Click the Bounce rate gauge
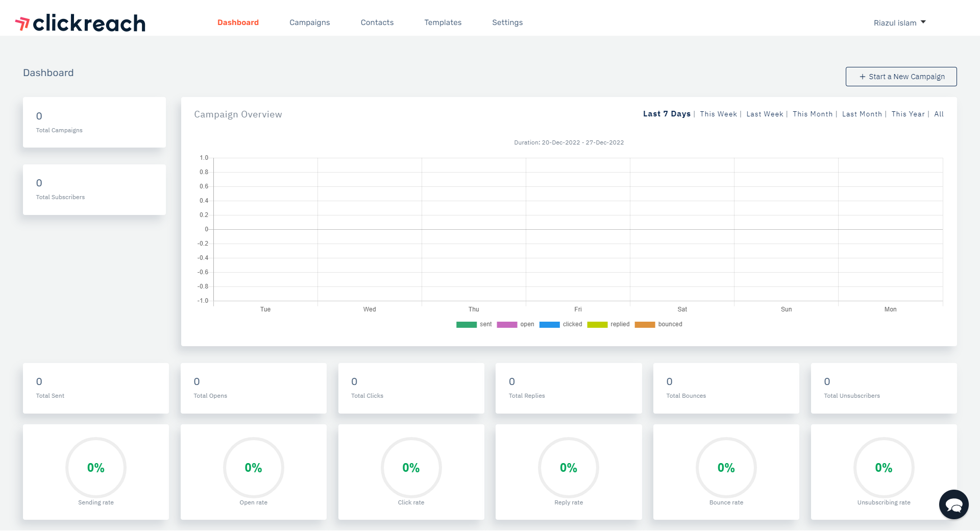The image size is (980, 531). 726,468
